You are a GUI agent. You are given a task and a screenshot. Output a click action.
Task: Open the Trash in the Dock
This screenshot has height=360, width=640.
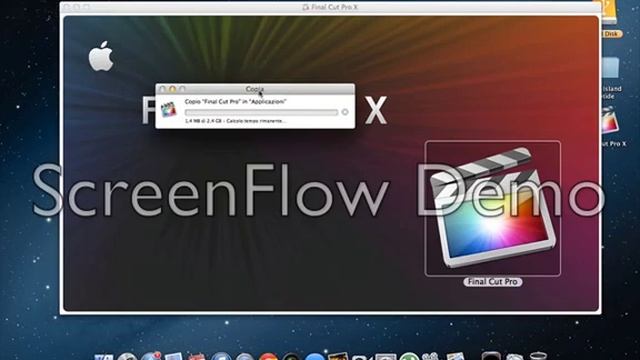tap(538, 356)
